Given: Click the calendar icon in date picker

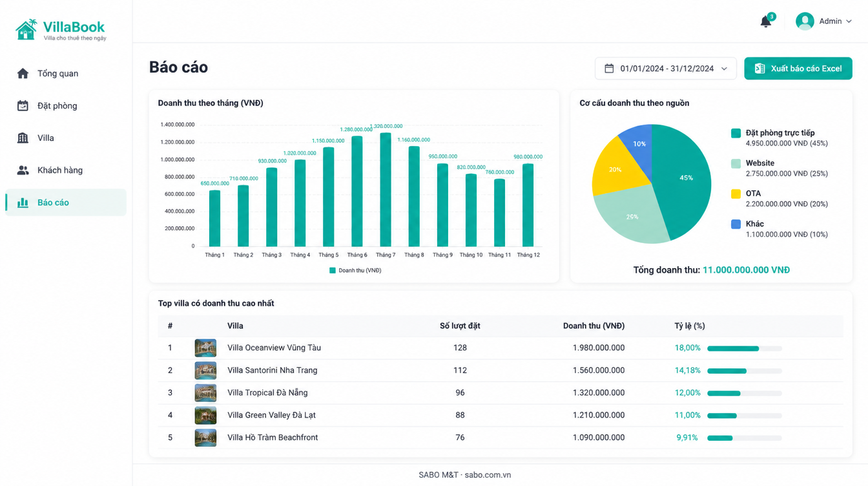Looking at the screenshot, I should coord(609,69).
